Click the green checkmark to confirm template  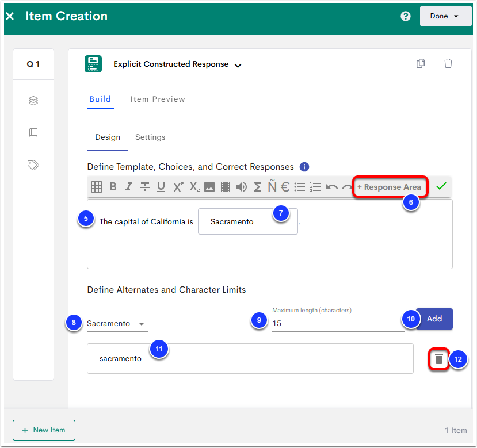(x=441, y=186)
